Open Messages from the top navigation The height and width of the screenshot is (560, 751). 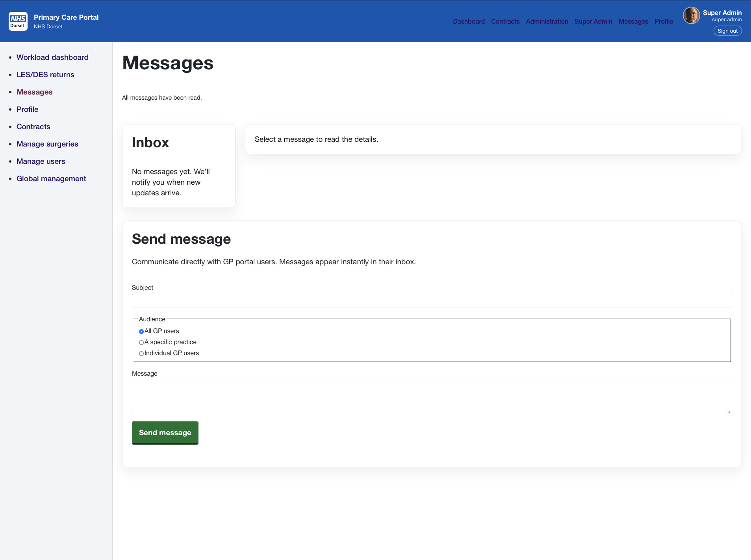pyautogui.click(x=633, y=22)
